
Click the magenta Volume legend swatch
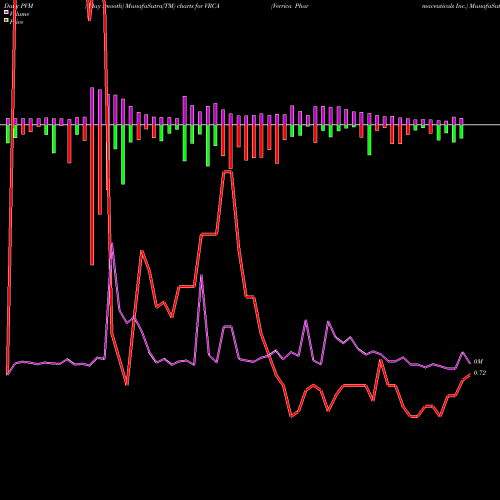coord(6,12)
